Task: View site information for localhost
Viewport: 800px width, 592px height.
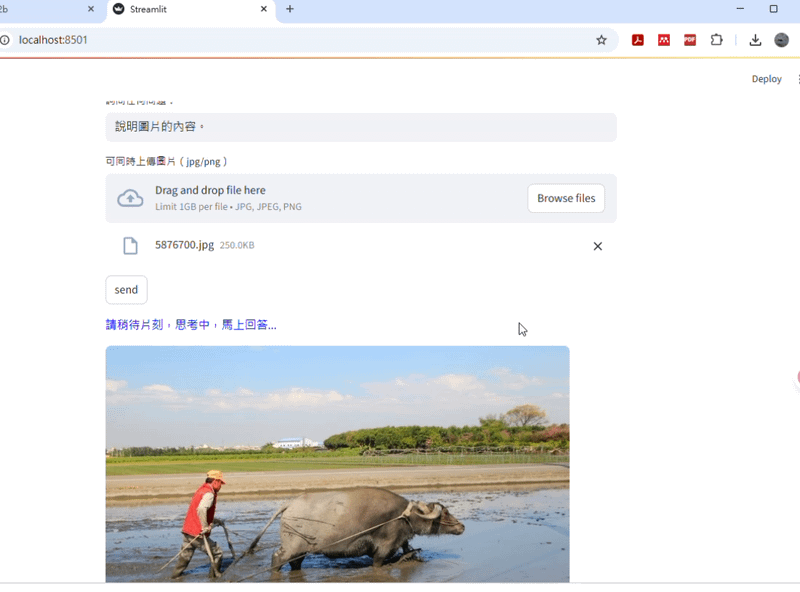Action: click(x=5, y=40)
